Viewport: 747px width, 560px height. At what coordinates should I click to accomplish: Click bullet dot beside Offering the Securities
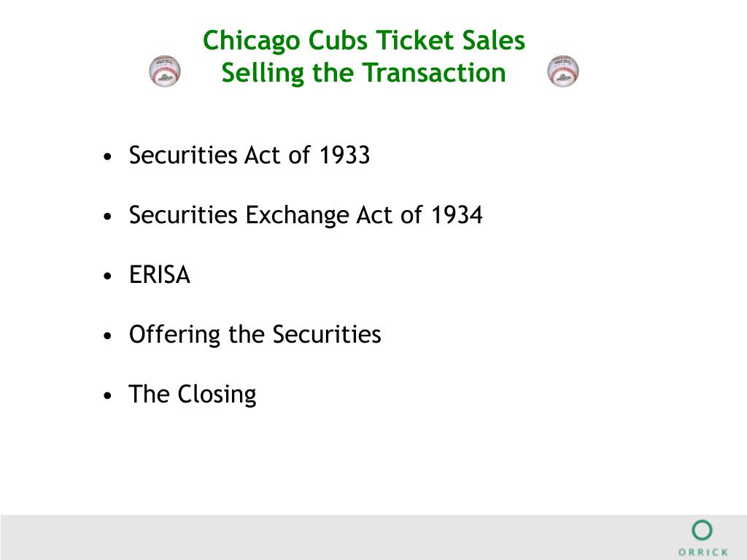(108, 335)
